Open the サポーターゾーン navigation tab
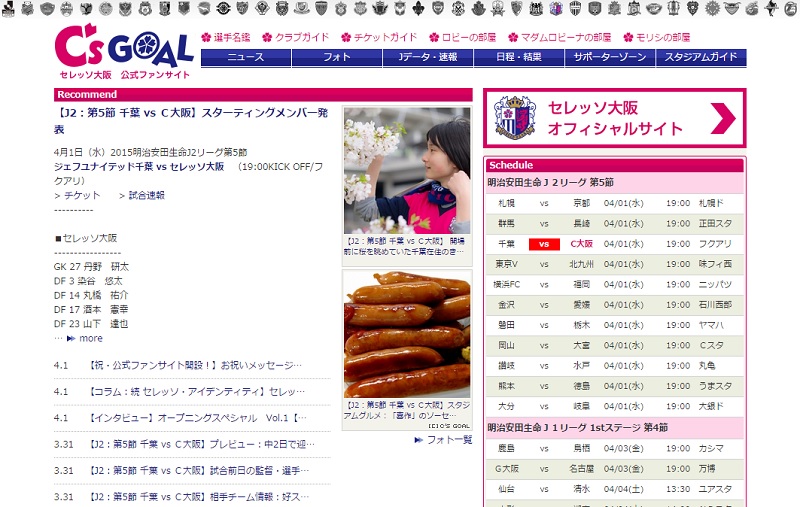The height and width of the screenshot is (507, 800). pos(610,58)
